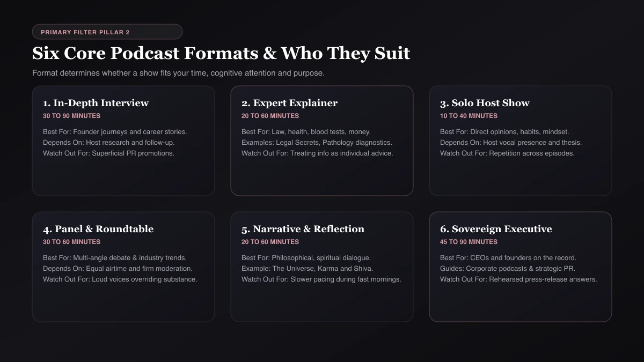Select the heading '4. Panel & Roundtable'
Screen dimensions: 644x362
pos(98,229)
